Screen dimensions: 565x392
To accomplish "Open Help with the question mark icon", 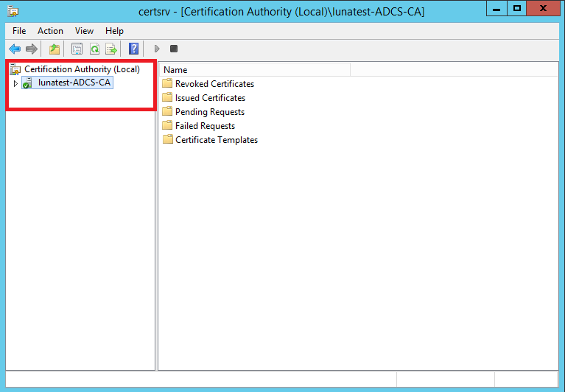I will [133, 49].
